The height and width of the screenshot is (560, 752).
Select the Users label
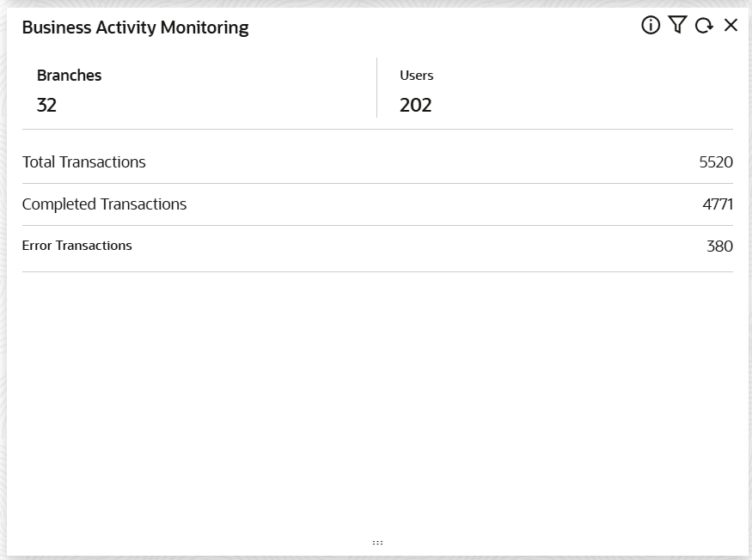click(x=416, y=76)
